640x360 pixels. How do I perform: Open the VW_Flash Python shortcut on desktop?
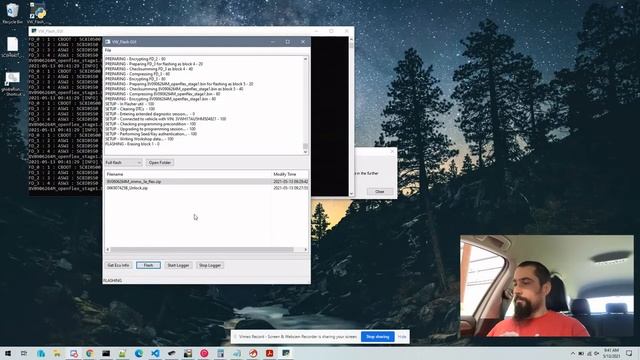pos(38,13)
